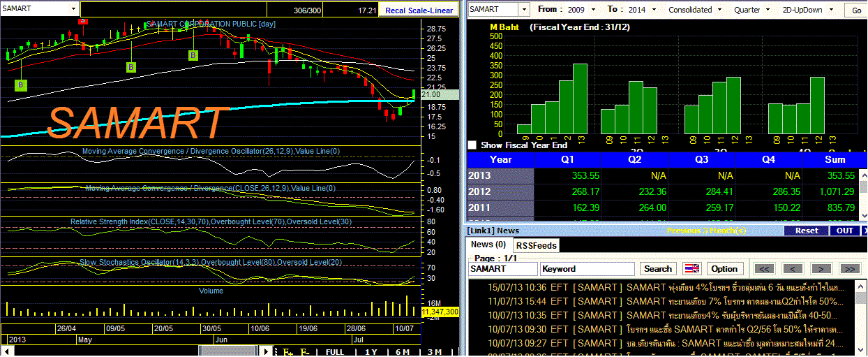Select the 2011 year row header
Viewport: 868px width, 357px height.
[500, 208]
